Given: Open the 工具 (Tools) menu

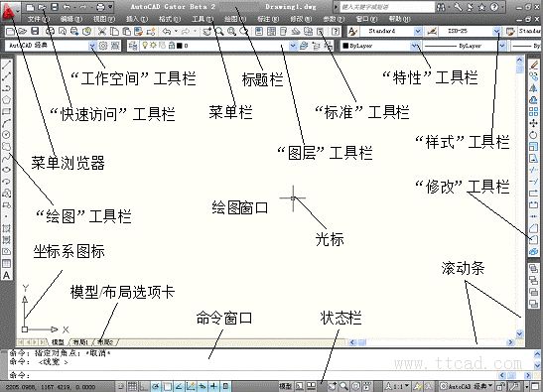Looking at the screenshot, I should click(x=203, y=19).
